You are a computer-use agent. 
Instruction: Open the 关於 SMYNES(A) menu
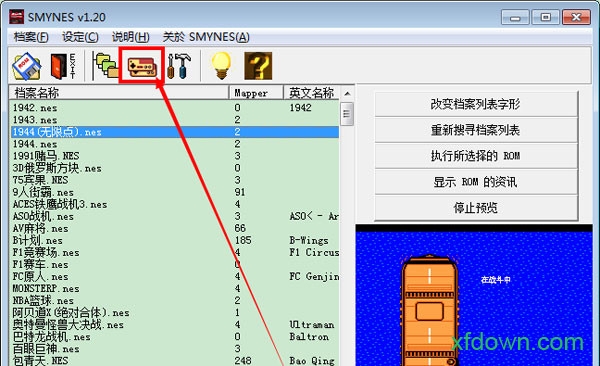[x=206, y=37]
